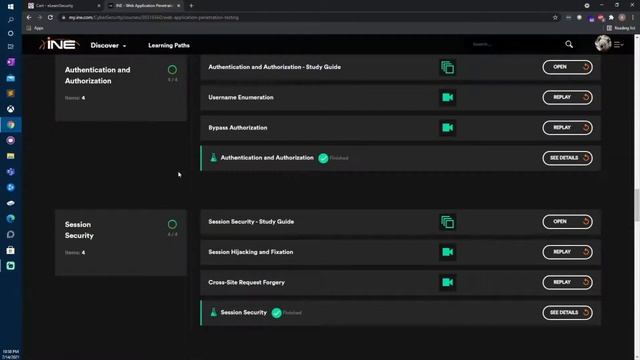Image resolution: width=640 pixels, height=360 pixels.
Task: Click SEE DETAILS for Session Security lab
Action: 567,312
